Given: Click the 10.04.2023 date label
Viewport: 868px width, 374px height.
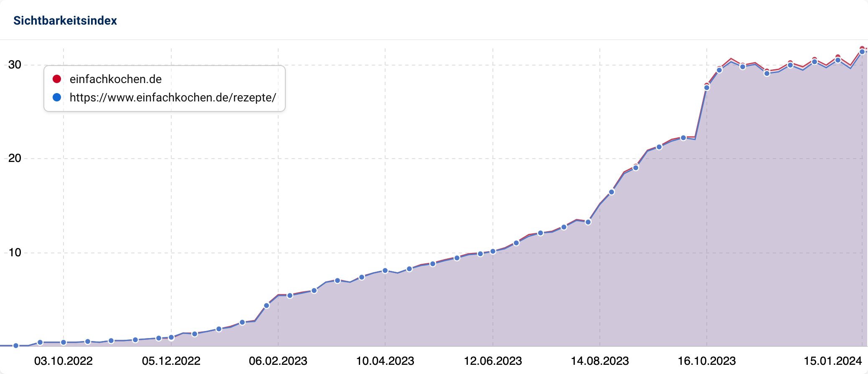Looking at the screenshot, I should pyautogui.click(x=385, y=361).
